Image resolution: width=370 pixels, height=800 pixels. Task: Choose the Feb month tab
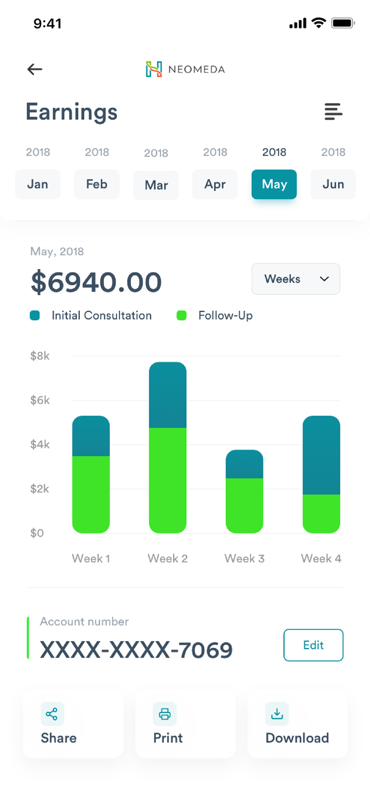(96, 184)
